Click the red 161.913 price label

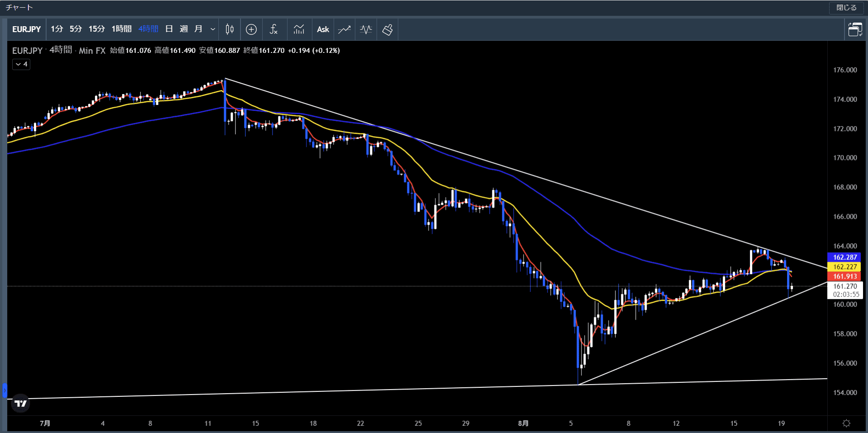click(845, 276)
